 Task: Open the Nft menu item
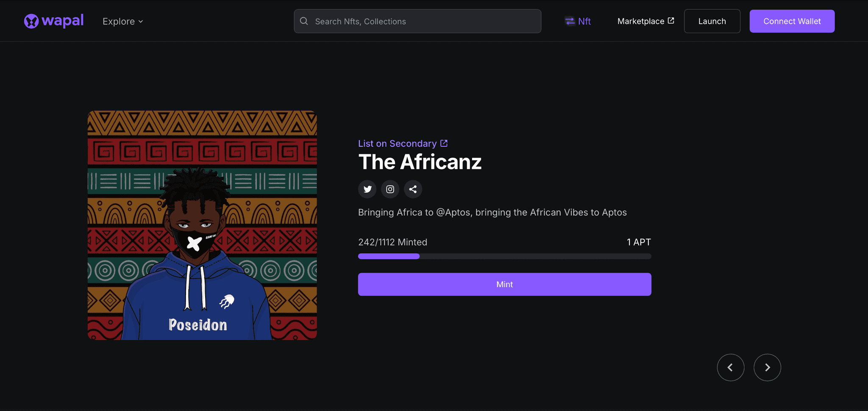point(584,21)
